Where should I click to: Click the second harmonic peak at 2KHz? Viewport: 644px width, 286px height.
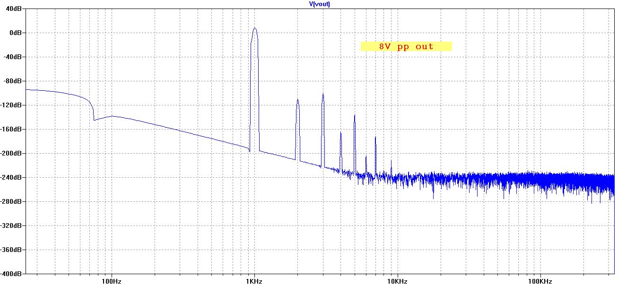point(297,100)
